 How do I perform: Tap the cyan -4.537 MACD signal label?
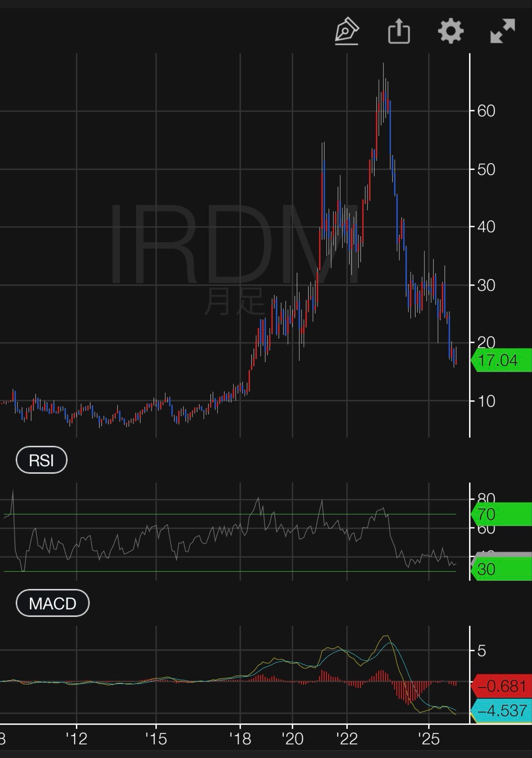501,710
